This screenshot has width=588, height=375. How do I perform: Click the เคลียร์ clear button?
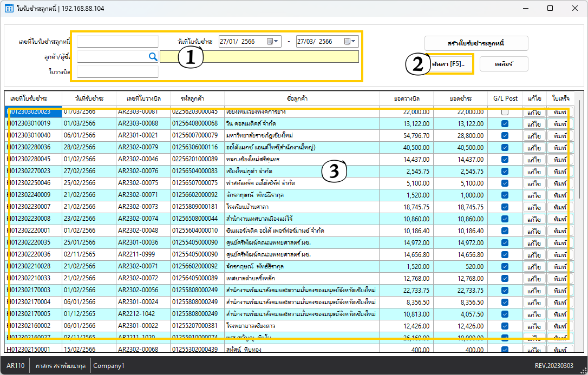pos(504,64)
